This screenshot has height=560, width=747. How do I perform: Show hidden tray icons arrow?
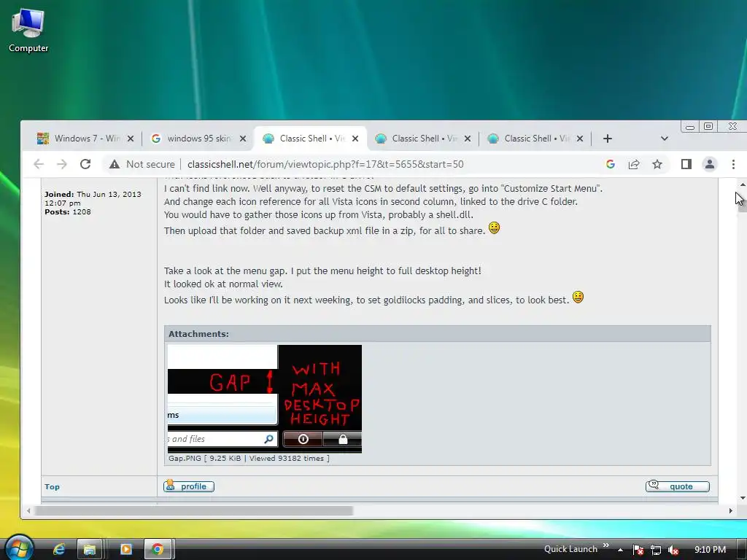click(x=620, y=550)
